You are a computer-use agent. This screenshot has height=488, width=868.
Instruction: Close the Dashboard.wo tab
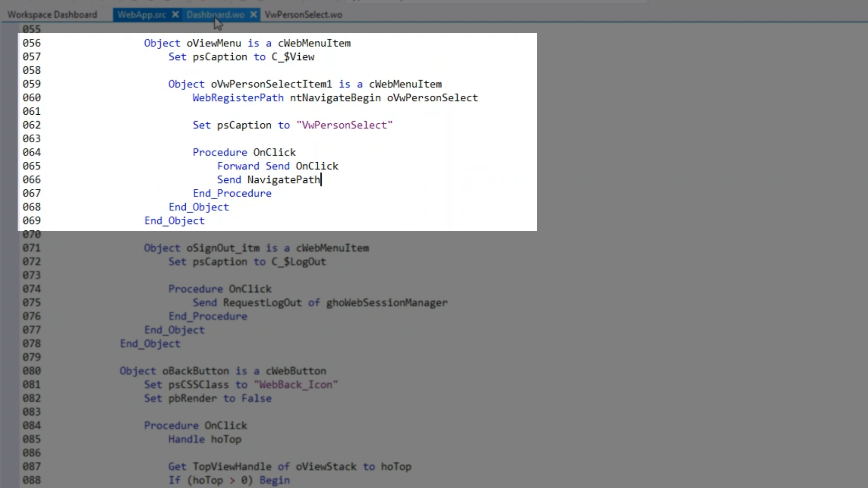pos(254,14)
